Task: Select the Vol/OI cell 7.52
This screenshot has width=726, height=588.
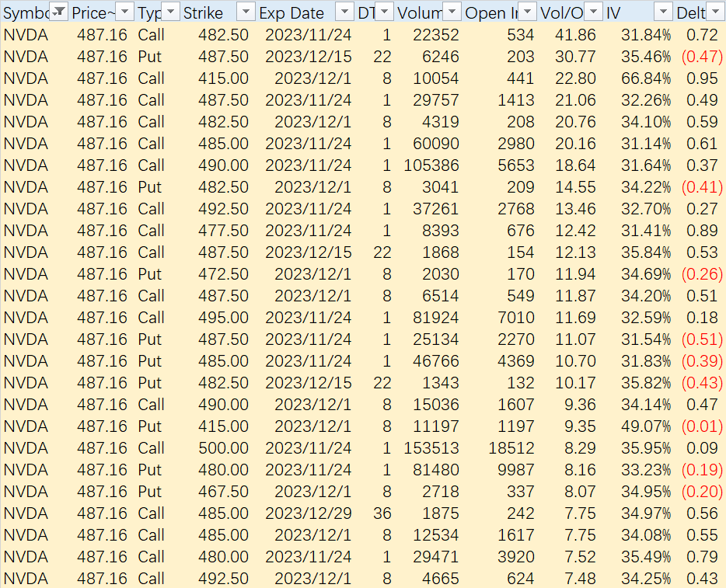Action: point(580,556)
